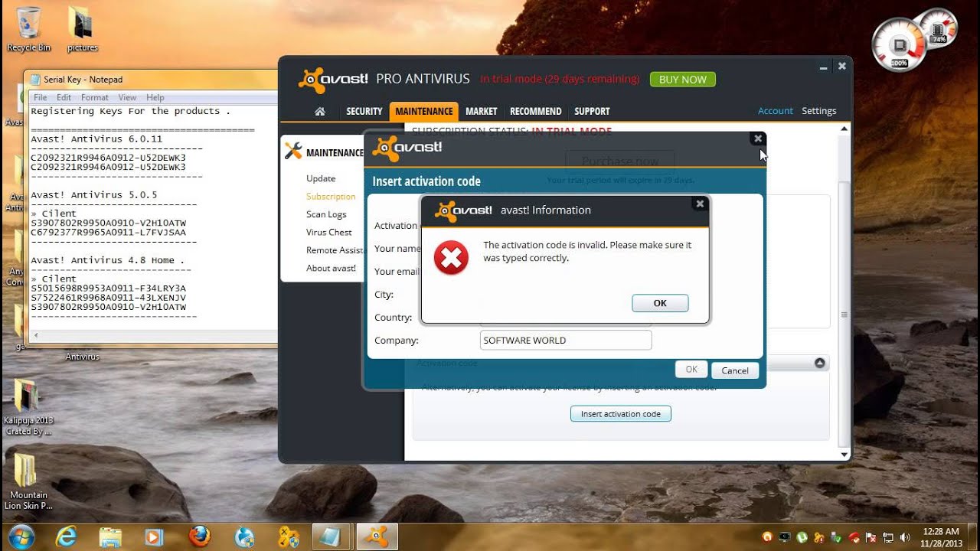Click OK in avast Information dialog
The width and height of the screenshot is (980, 551).
660,303
